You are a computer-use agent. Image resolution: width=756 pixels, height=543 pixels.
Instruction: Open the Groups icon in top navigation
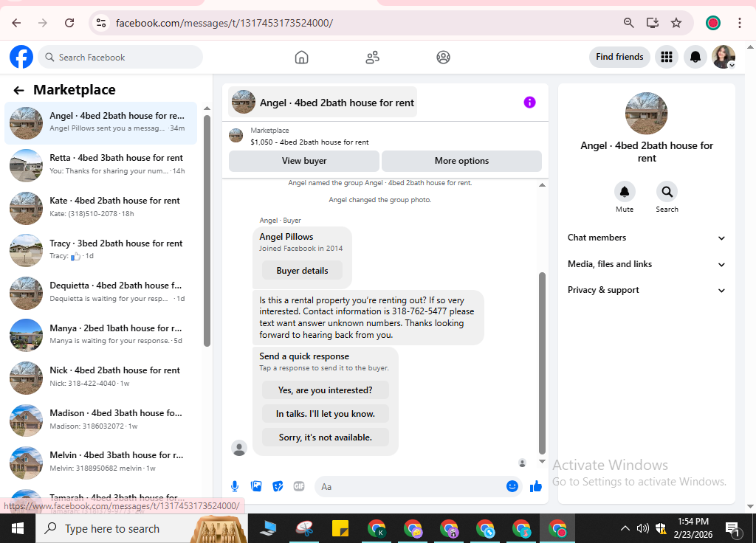coord(443,58)
